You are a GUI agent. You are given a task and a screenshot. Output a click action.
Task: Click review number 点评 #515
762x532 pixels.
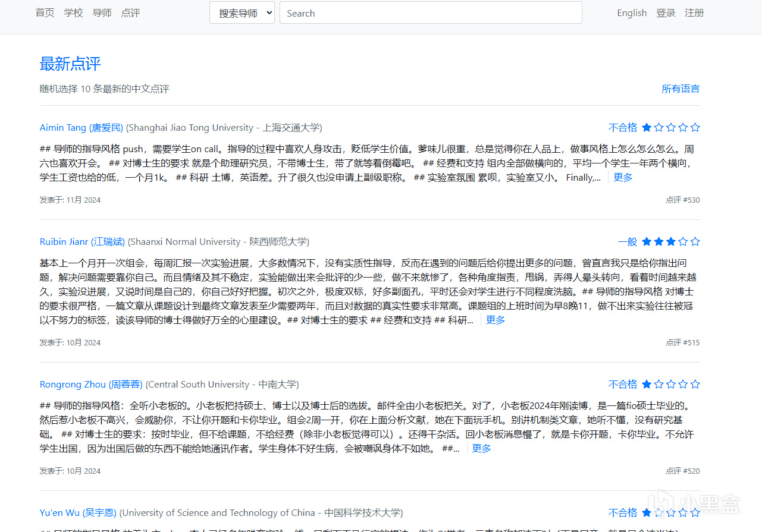pos(683,342)
